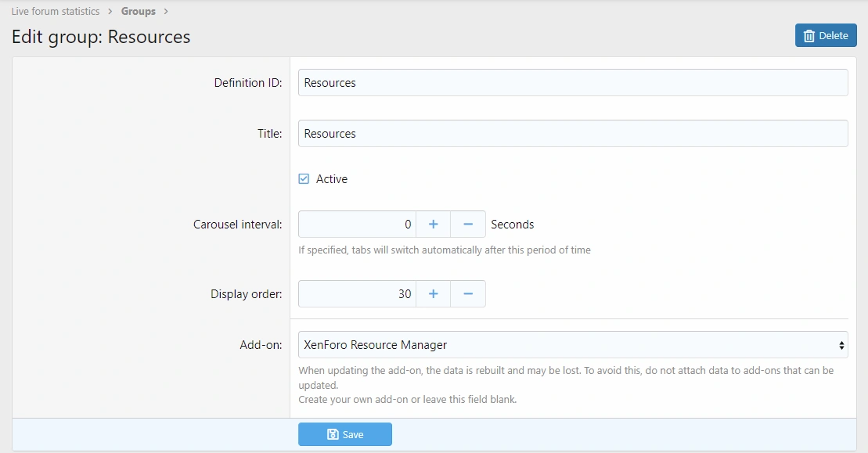Click the trash icon Delete button
The height and width of the screenshot is (453, 868).
[826, 35]
